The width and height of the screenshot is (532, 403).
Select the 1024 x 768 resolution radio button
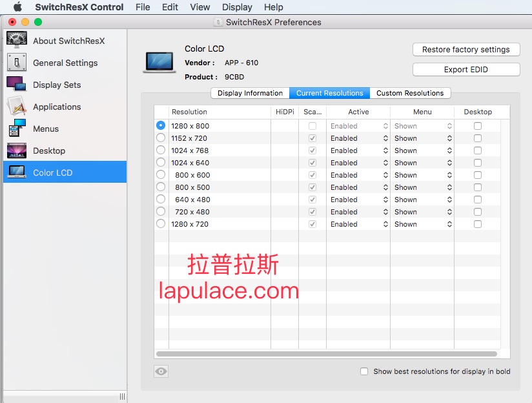161,150
